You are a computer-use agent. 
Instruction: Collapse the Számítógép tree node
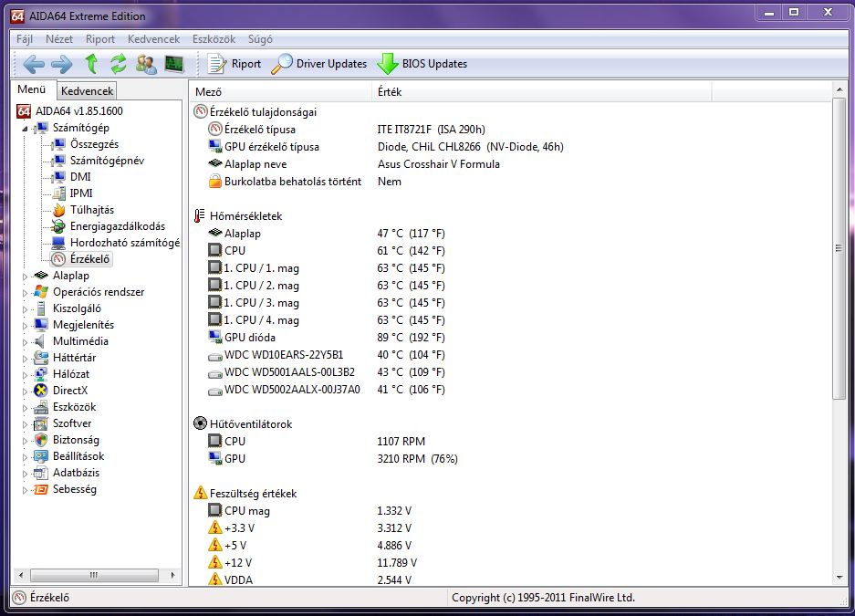coord(25,129)
